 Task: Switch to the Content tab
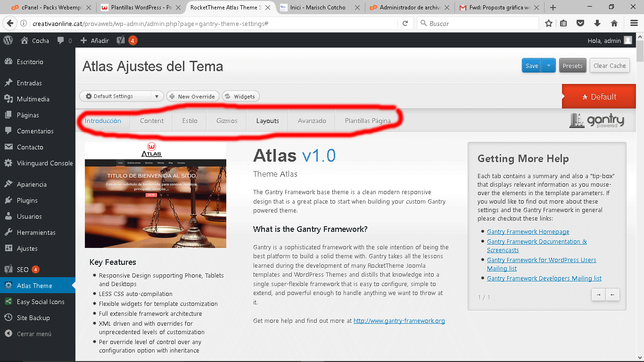[152, 121]
